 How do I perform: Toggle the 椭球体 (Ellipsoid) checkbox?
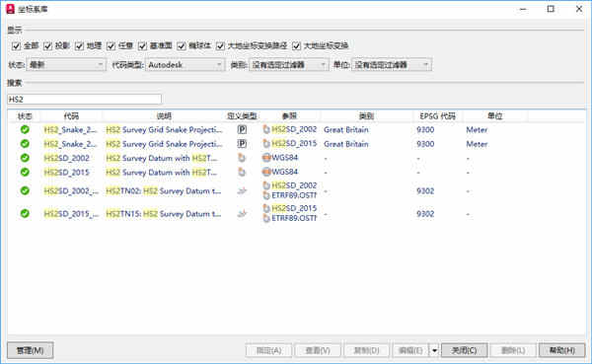pyautogui.click(x=182, y=46)
